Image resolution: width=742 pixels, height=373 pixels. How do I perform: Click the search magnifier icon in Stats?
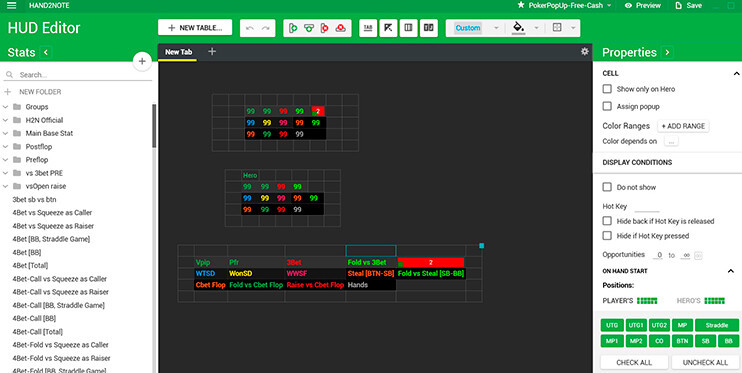pos(9,75)
